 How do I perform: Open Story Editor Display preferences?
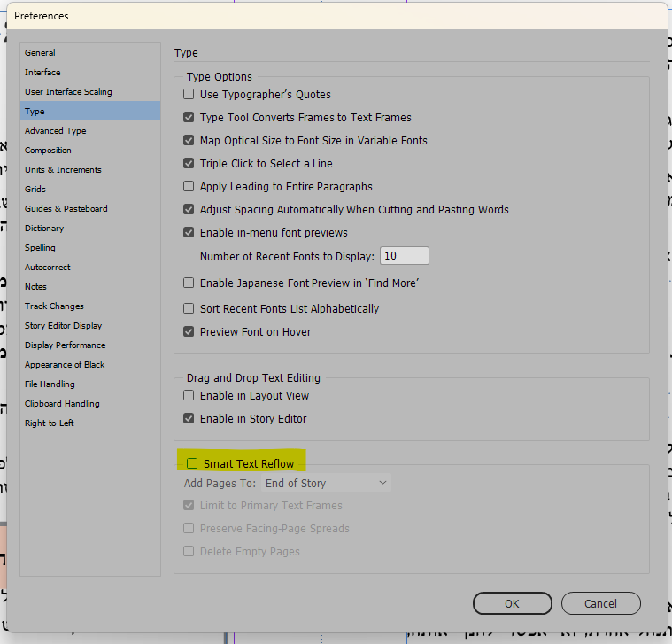pyautogui.click(x=90, y=326)
